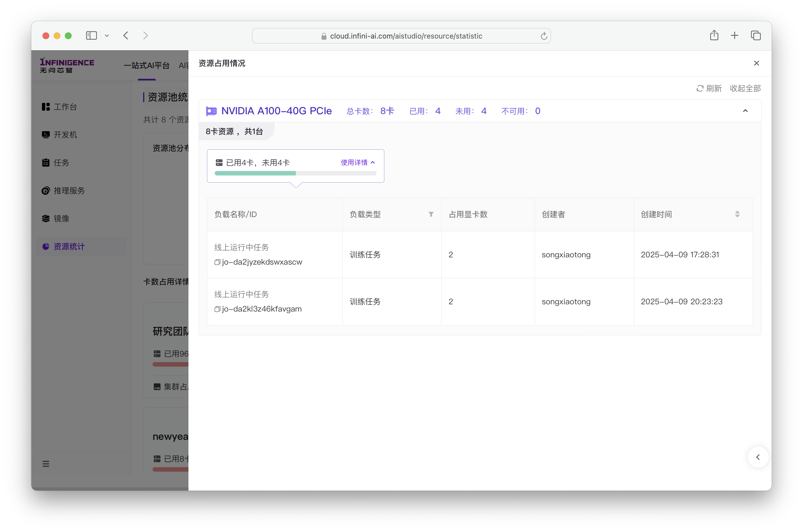Click the 刷新 refresh button
Screen dimensions: 803x532
point(708,89)
